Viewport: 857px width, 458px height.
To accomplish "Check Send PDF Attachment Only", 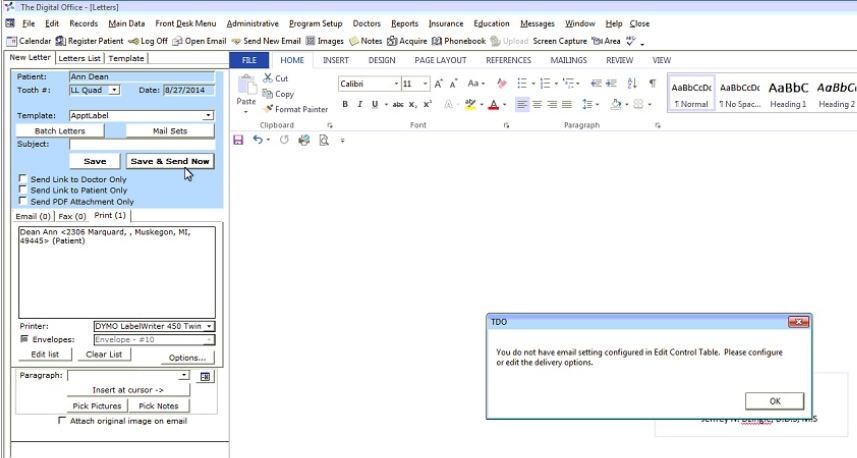I will pyautogui.click(x=23, y=201).
